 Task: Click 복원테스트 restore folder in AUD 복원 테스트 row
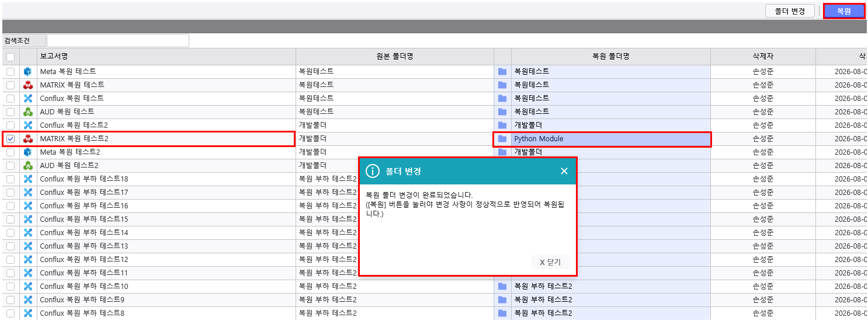[532, 111]
